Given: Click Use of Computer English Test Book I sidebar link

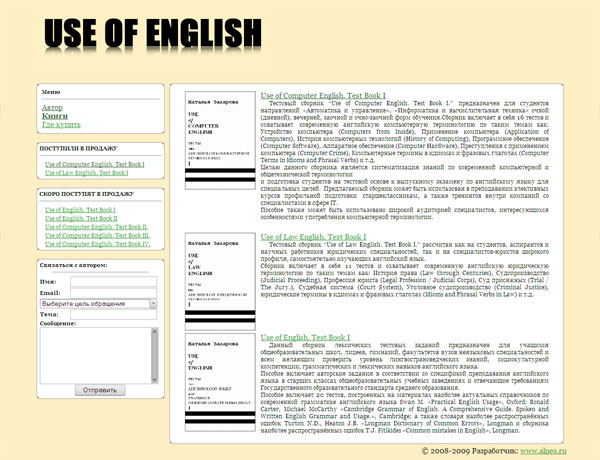Looking at the screenshot, I should (x=95, y=163).
